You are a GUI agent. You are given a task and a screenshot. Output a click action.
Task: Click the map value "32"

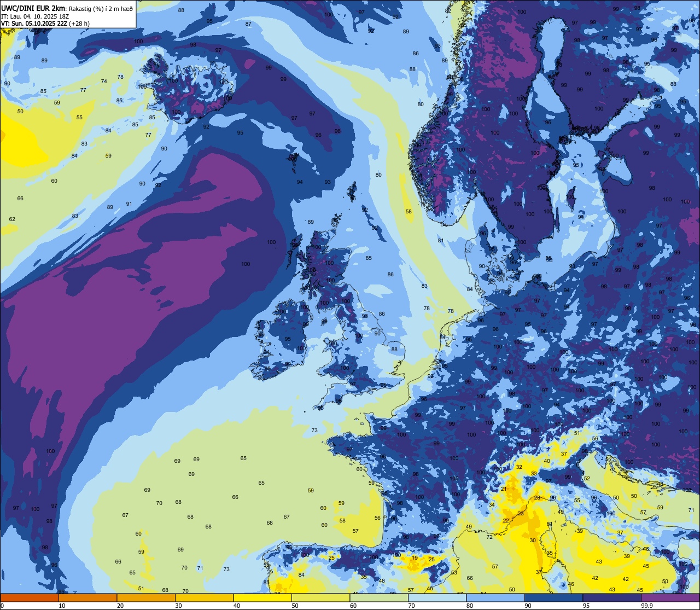[x=519, y=467]
